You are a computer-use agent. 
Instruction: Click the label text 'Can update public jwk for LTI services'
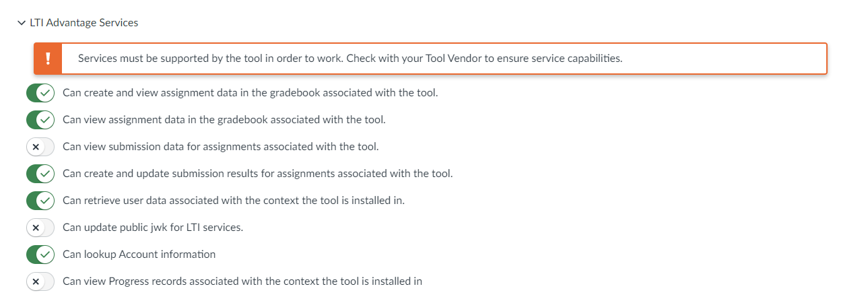(x=153, y=228)
